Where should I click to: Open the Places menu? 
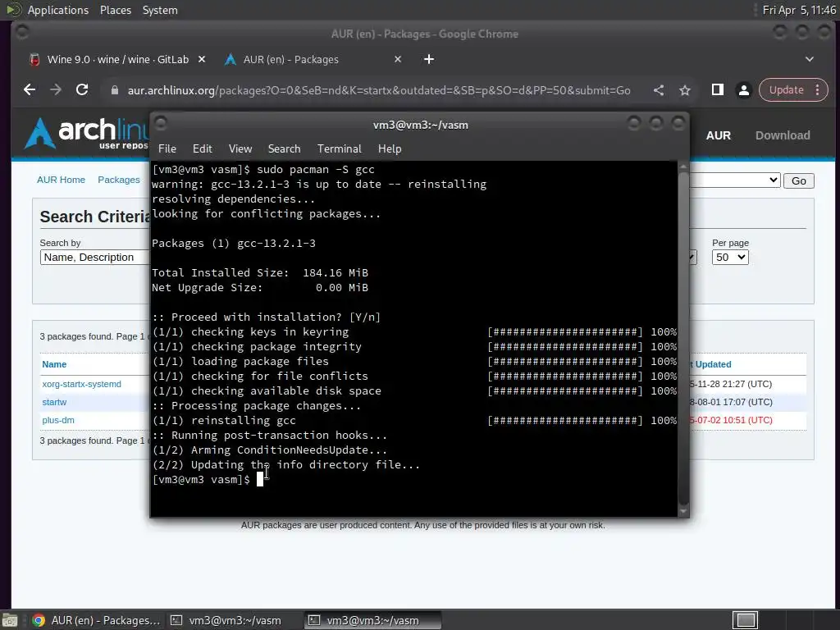click(116, 10)
